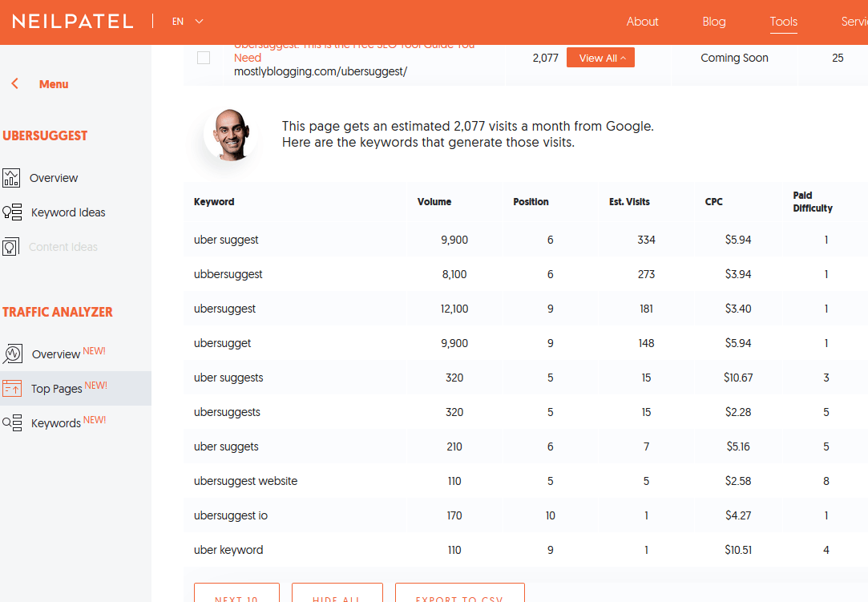
Task: Select the 'ubersuggest' keyword
Action: pos(224,309)
